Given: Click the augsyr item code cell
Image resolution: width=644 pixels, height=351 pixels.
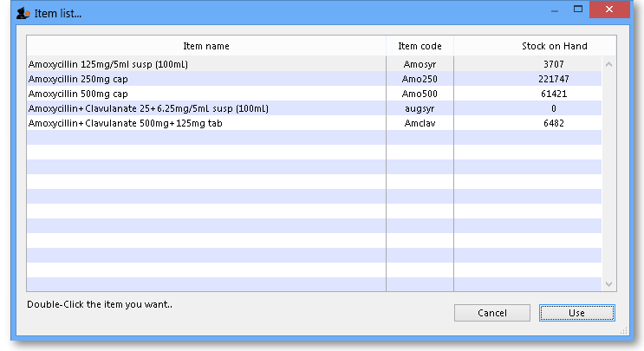Looking at the screenshot, I should coord(420,108).
